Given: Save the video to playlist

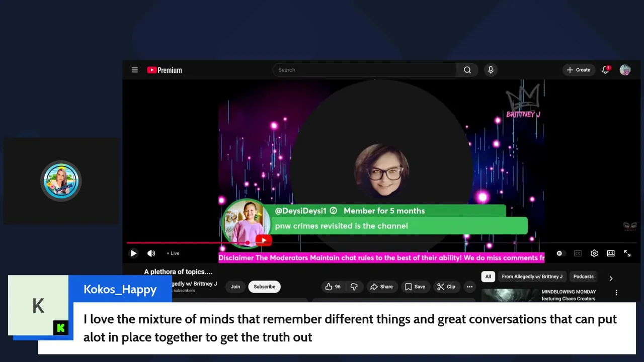Looking at the screenshot, I should 415,287.
